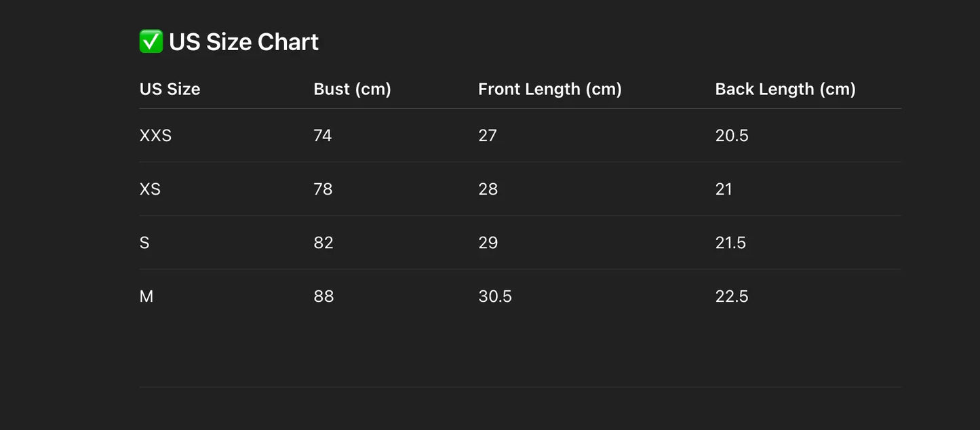Image resolution: width=980 pixels, height=430 pixels.
Task: Click the Back Length (cm) column header
Action: (785, 89)
